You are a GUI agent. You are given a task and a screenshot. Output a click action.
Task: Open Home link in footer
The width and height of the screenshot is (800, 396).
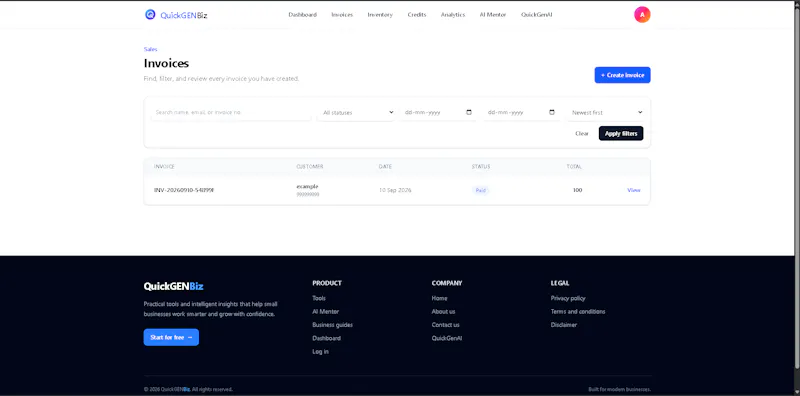[x=439, y=298]
